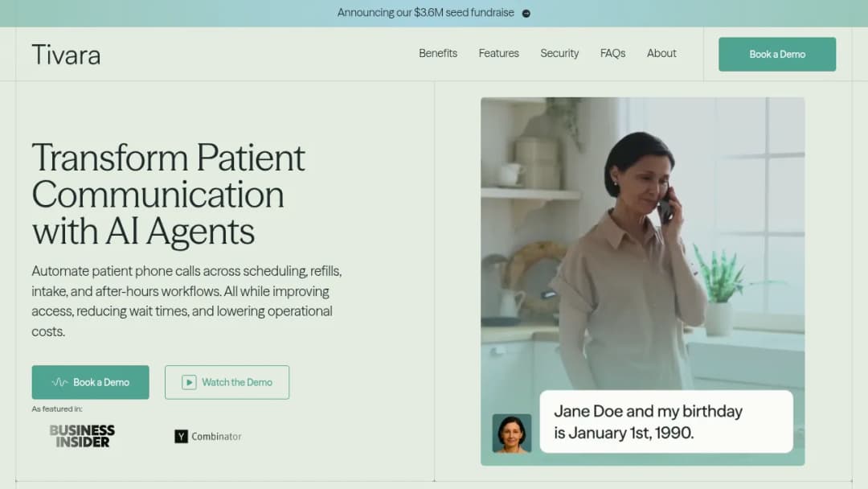The image size is (868, 489).
Task: Click the header Book a Demo button
Action: pos(777,54)
